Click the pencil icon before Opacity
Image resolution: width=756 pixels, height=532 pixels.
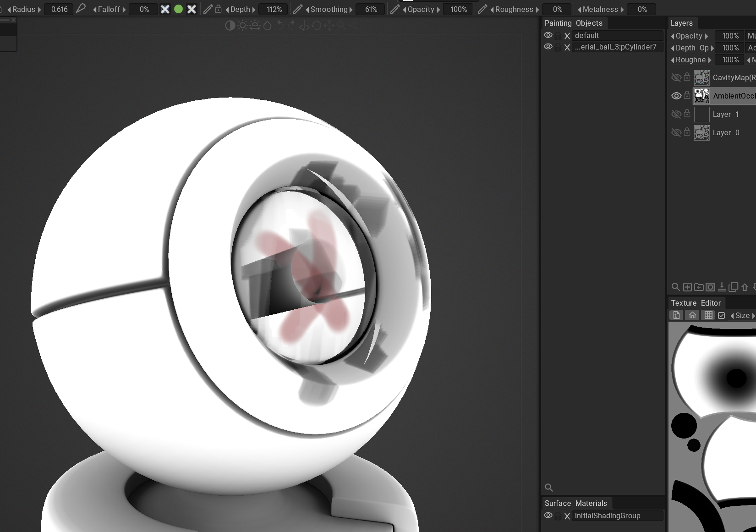point(395,9)
